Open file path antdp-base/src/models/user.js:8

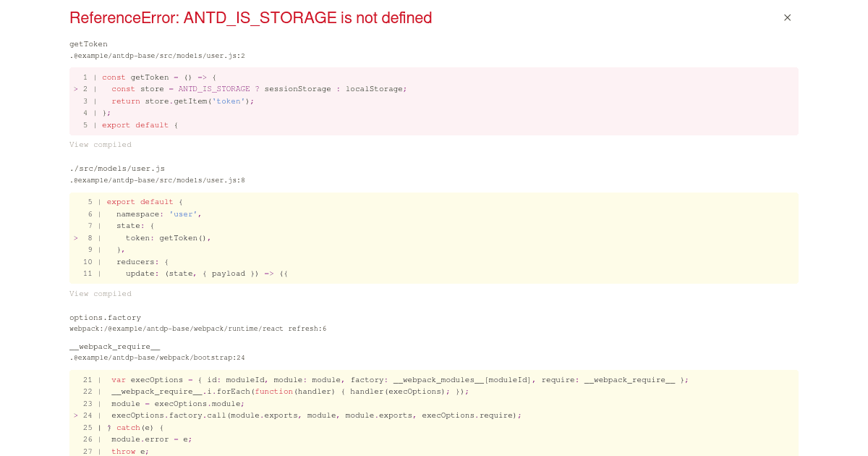[x=157, y=180]
